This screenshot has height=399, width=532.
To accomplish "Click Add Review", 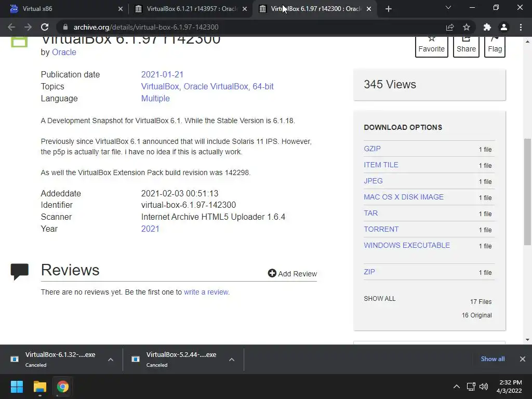I will coord(292,273).
